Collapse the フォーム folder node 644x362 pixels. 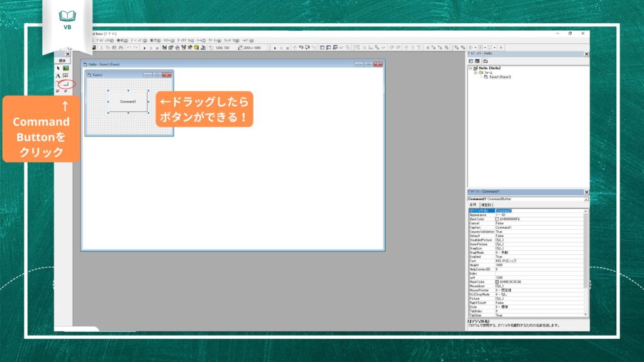(475, 73)
